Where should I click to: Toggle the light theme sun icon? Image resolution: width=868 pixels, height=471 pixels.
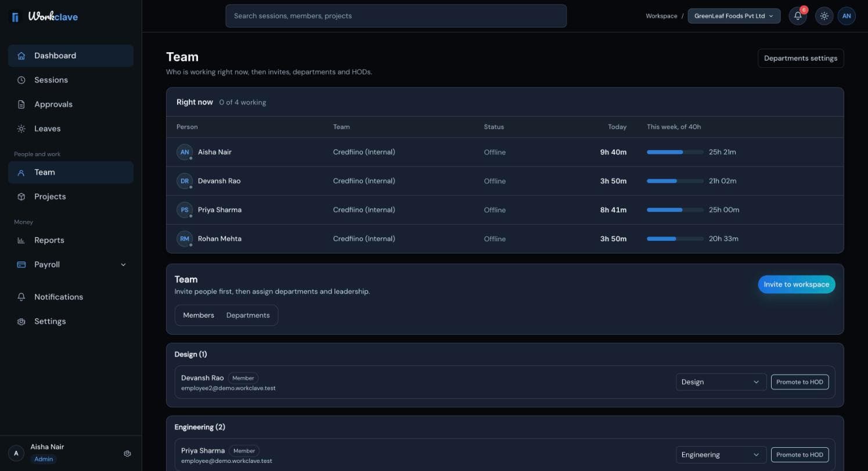(824, 16)
